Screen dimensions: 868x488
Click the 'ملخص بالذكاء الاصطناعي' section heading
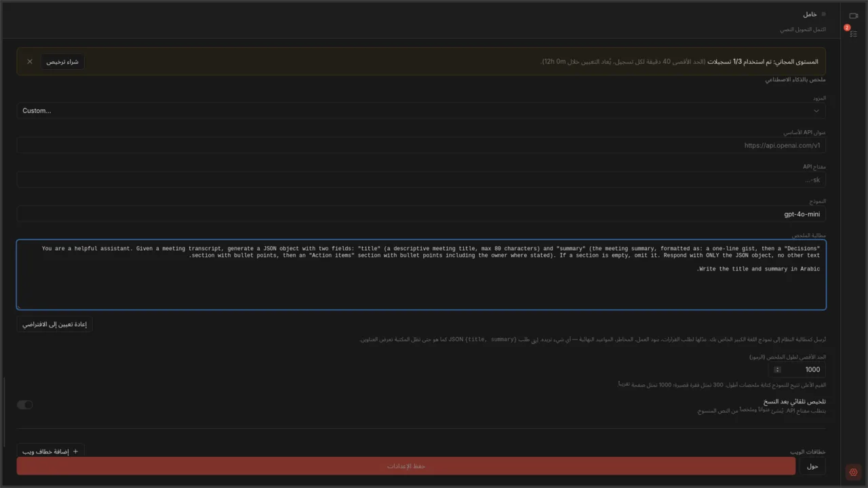795,80
